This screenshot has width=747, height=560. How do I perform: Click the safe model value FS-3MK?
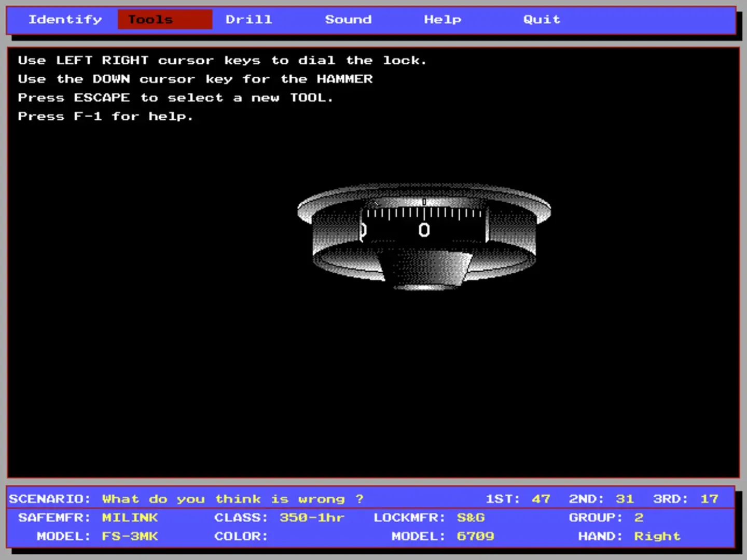[130, 536]
